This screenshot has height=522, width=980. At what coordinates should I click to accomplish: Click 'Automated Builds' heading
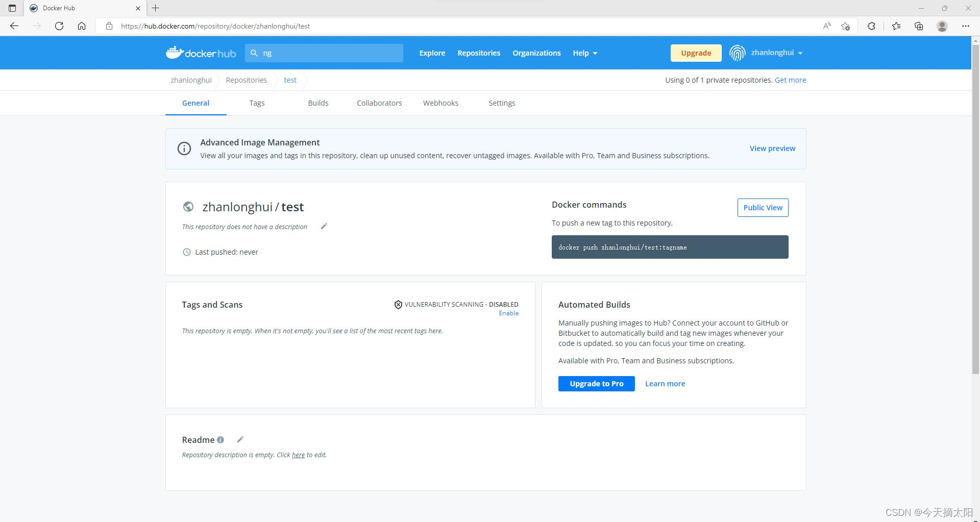(x=594, y=305)
